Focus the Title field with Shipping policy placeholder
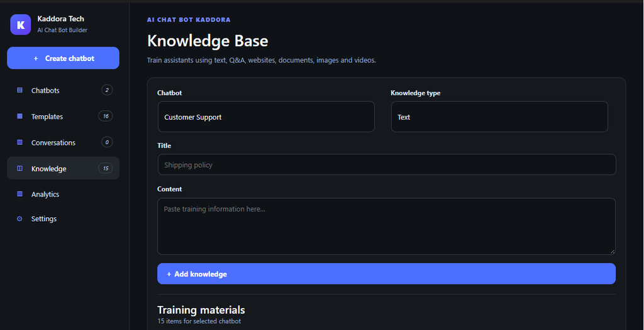The width and height of the screenshot is (644, 330). pos(387,164)
